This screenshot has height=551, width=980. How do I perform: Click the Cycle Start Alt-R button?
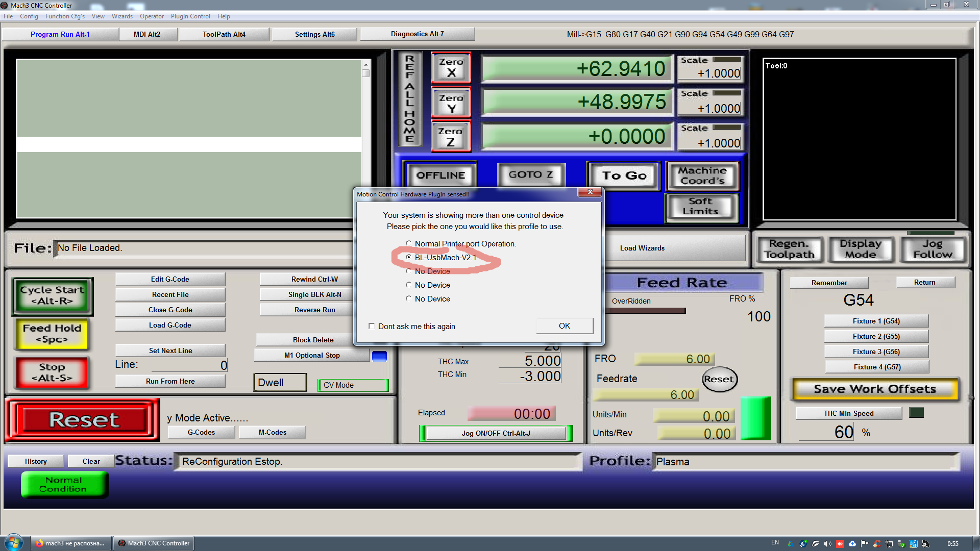[52, 296]
